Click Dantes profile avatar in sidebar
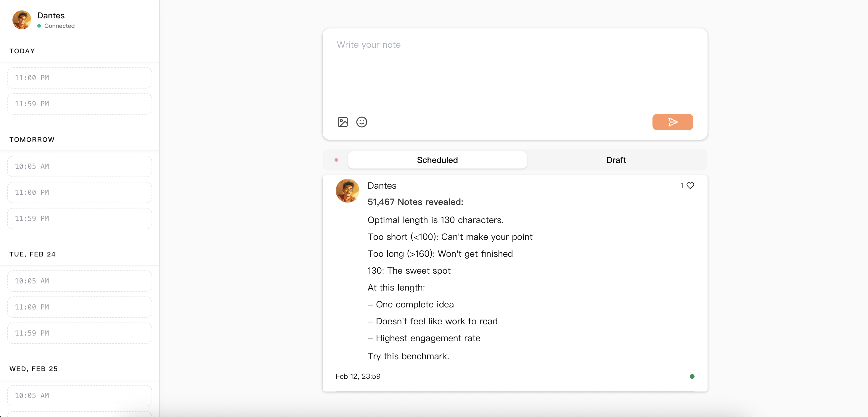 coord(22,20)
